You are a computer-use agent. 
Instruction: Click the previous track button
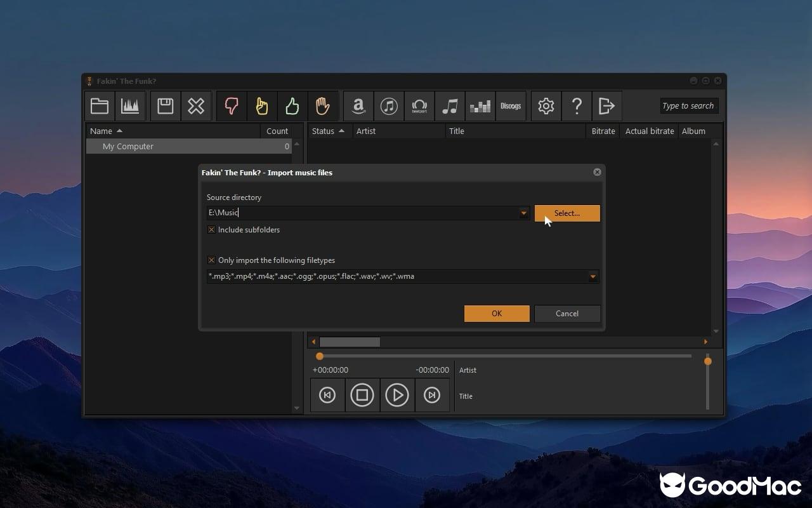327,395
